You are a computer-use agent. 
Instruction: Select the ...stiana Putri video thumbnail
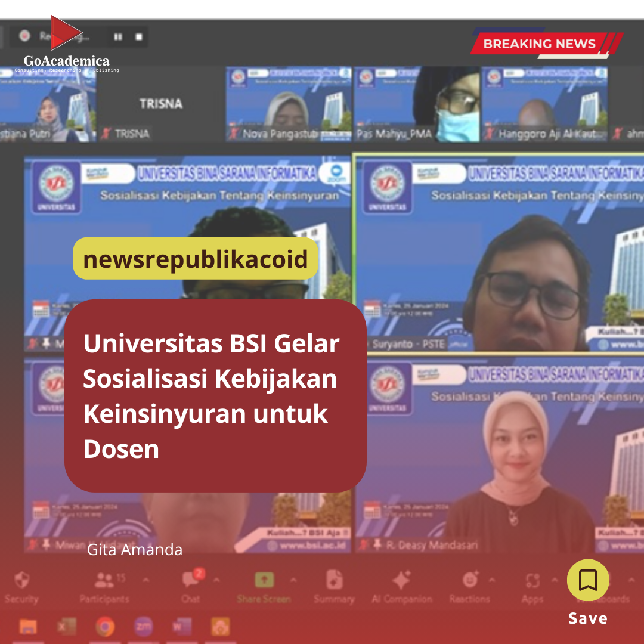(x=48, y=104)
